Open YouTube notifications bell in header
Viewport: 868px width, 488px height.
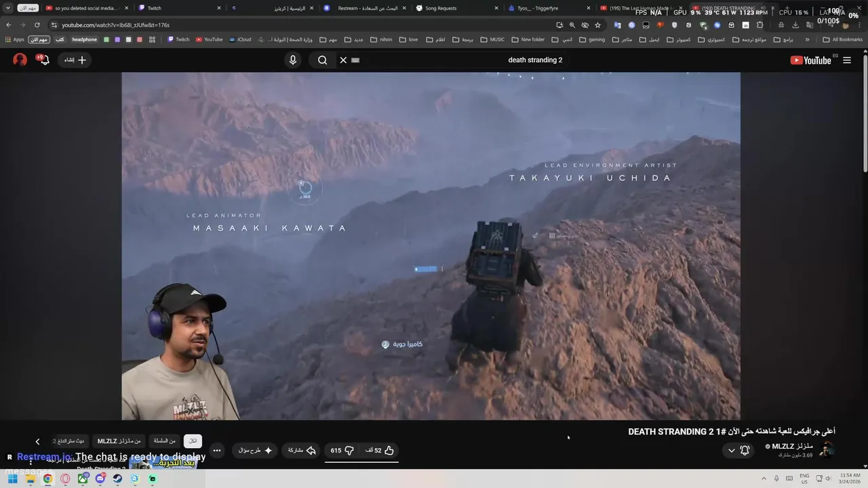click(43, 60)
